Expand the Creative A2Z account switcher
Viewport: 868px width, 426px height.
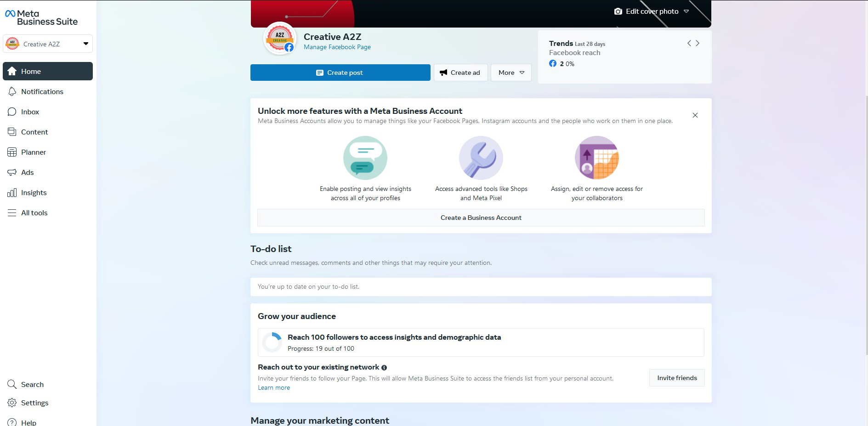[85, 44]
